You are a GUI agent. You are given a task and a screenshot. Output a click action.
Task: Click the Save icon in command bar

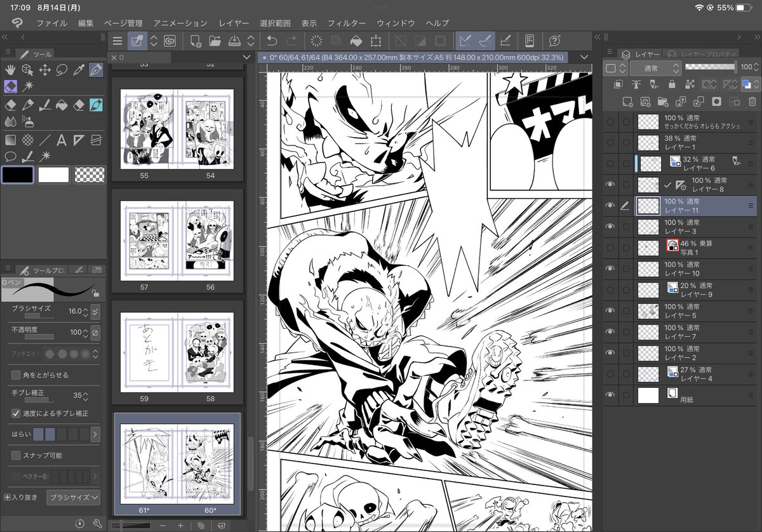click(x=234, y=41)
